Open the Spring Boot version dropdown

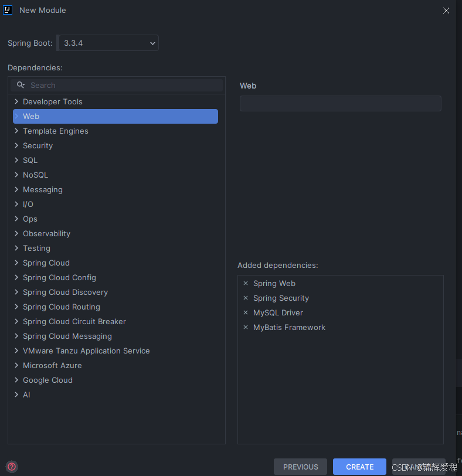108,43
